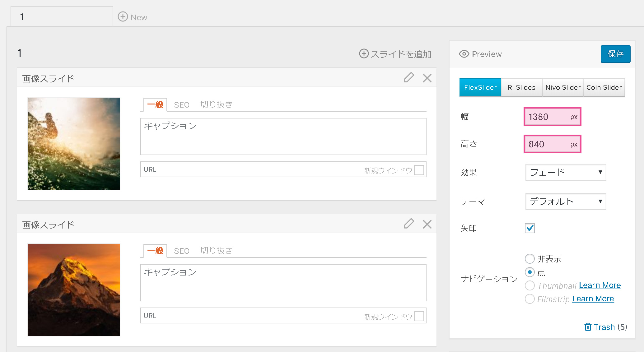
Task: Remove second image slide with X icon
Action: (x=427, y=224)
